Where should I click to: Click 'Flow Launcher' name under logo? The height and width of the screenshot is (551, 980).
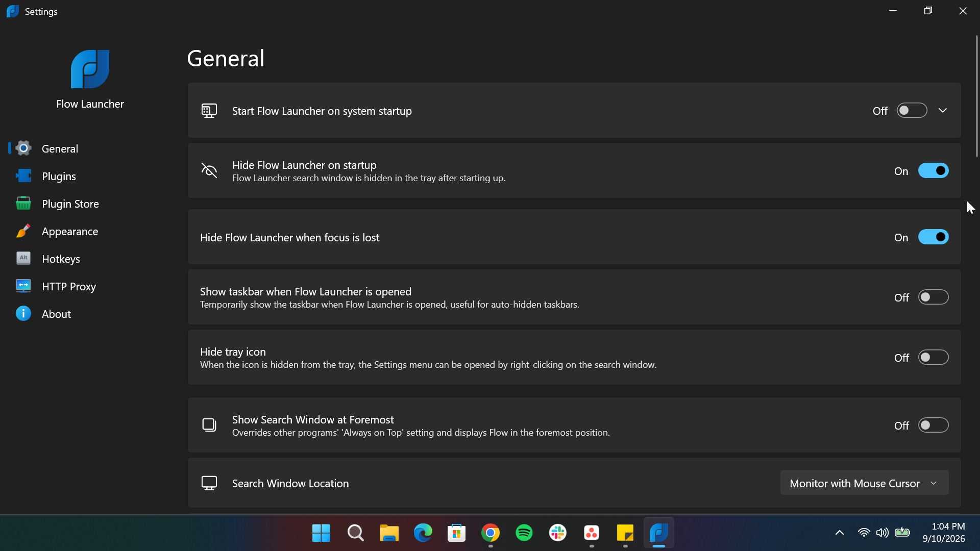(x=90, y=104)
